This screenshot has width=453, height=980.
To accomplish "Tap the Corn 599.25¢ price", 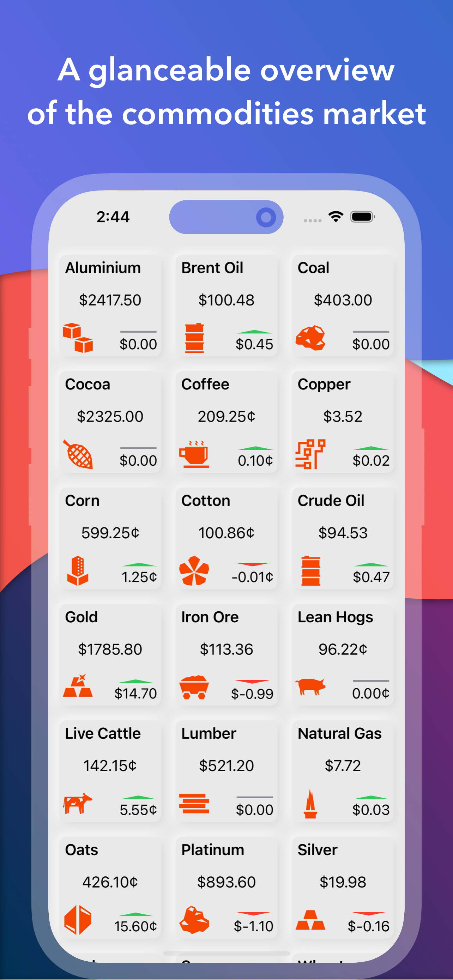I will click(x=110, y=533).
